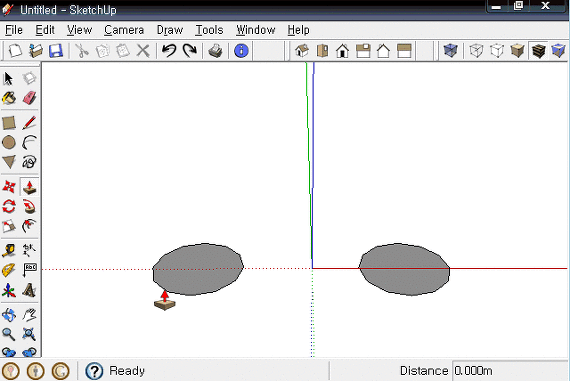Create a new file via toolbar
Viewport: 570px width, 381px height.
(x=15, y=51)
